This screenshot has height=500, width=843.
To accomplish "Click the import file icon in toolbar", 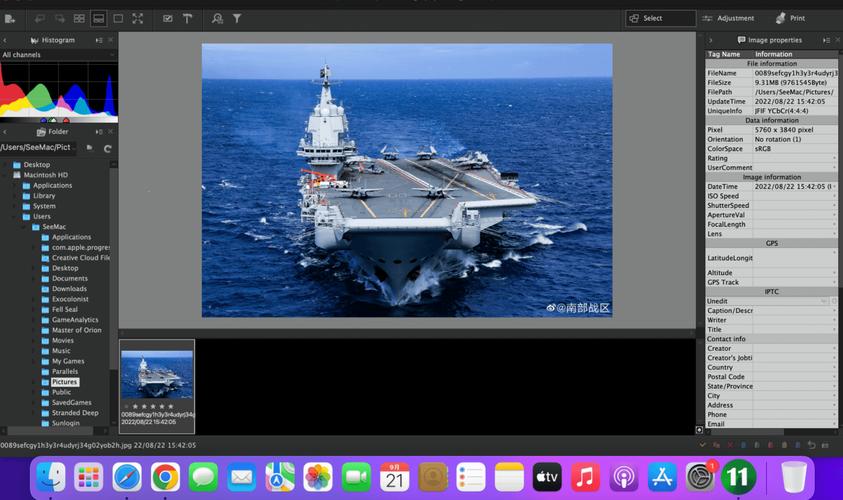I will pos(12,18).
